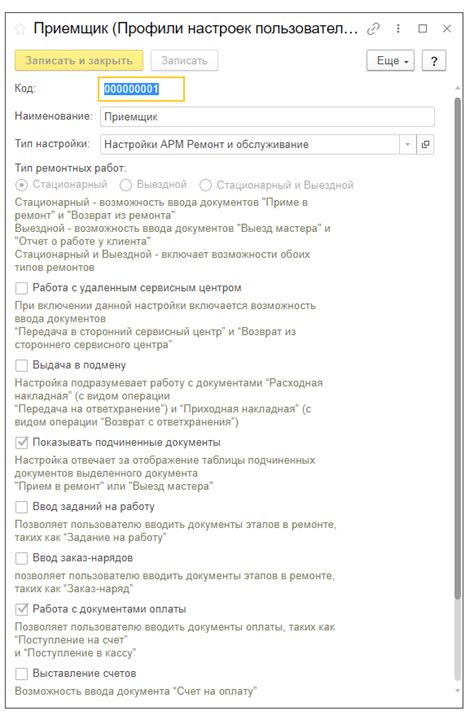
Task: Click the scrollbar up arrow
Action: [x=458, y=88]
